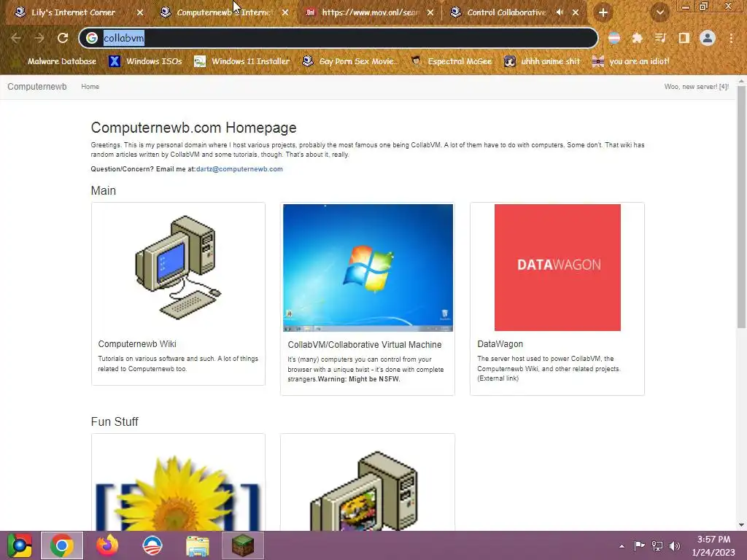Click the Computernewb Wiki card title
This screenshot has height=560, width=747.
pyautogui.click(x=137, y=344)
